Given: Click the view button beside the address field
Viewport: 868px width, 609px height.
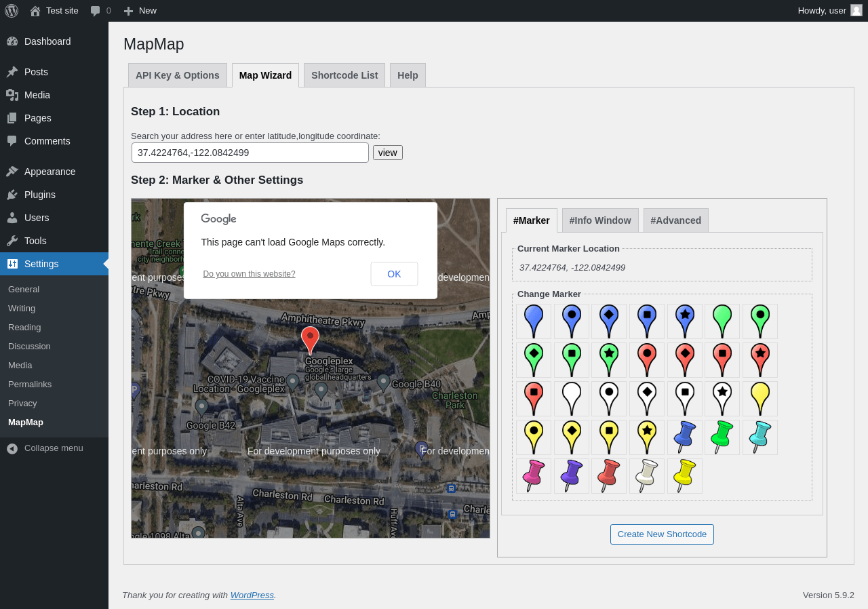Looking at the screenshot, I should (x=388, y=153).
